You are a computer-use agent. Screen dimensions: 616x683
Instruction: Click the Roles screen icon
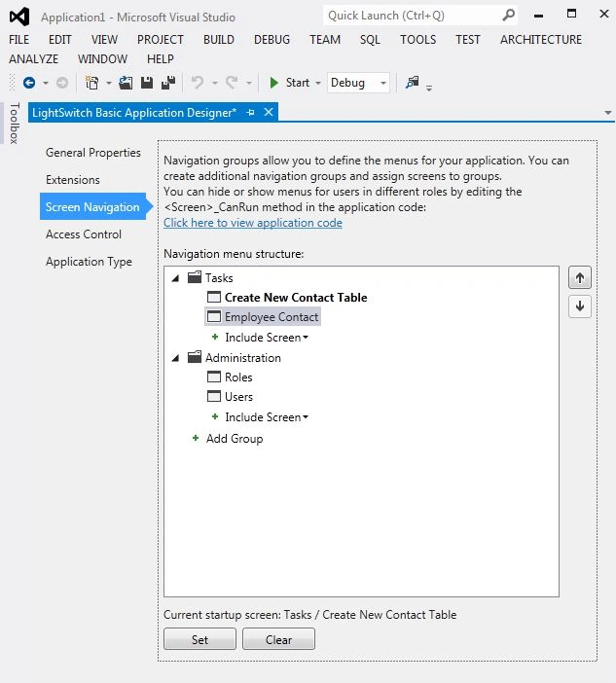214,377
